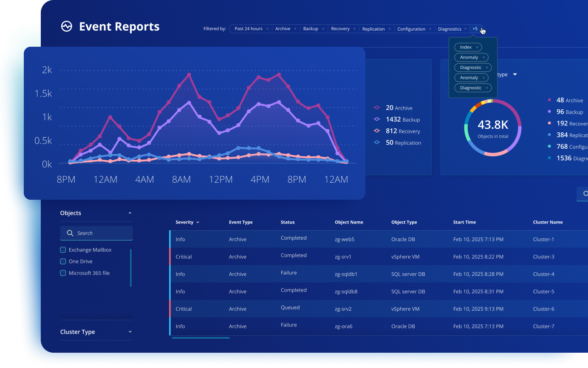Expand the Cluster Type section
This screenshot has width=588, height=368.
point(130,332)
